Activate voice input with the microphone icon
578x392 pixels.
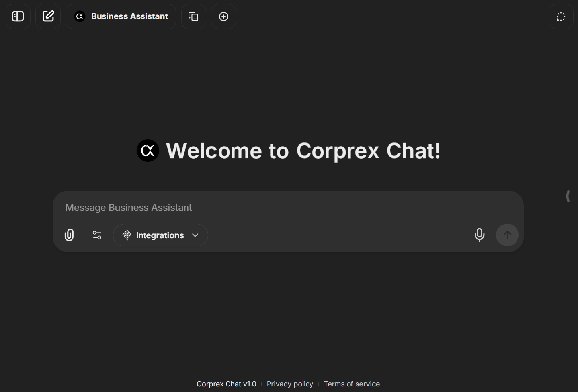coord(479,235)
